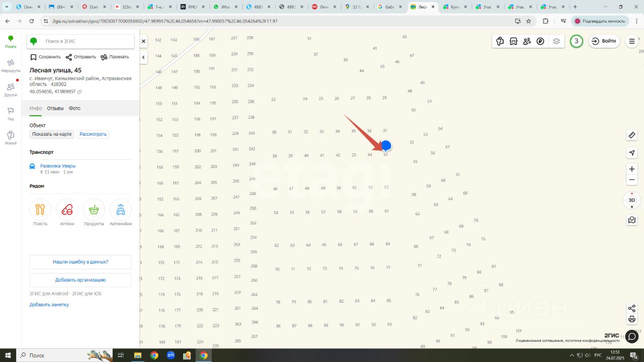Zoom out the map with minus button
Image resolution: width=644 pixels, height=362 pixels.
(x=632, y=180)
